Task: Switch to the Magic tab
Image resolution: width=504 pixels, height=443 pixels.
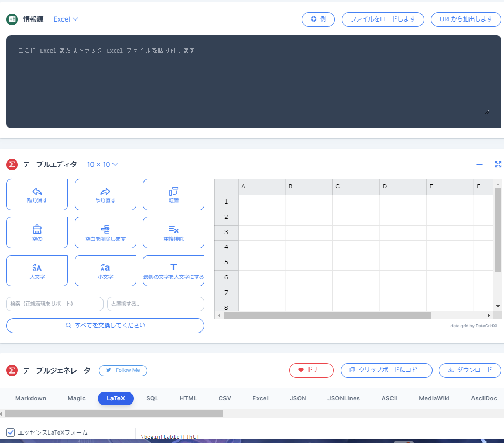Action: [77, 398]
